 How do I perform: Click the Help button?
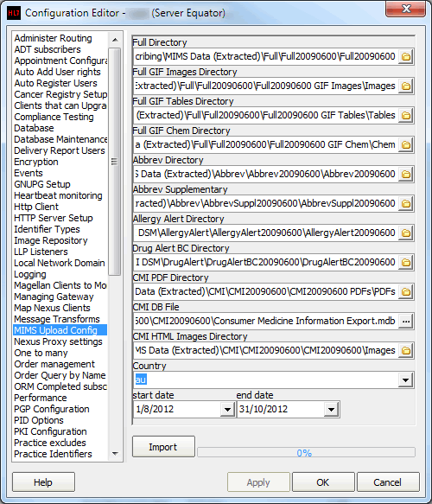pyautogui.click(x=43, y=482)
